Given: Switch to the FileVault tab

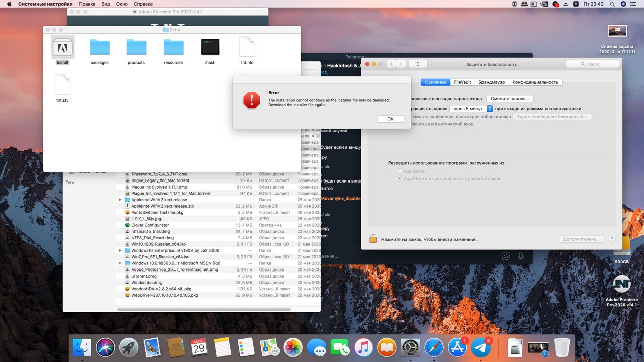Looking at the screenshot, I should pyautogui.click(x=462, y=82).
